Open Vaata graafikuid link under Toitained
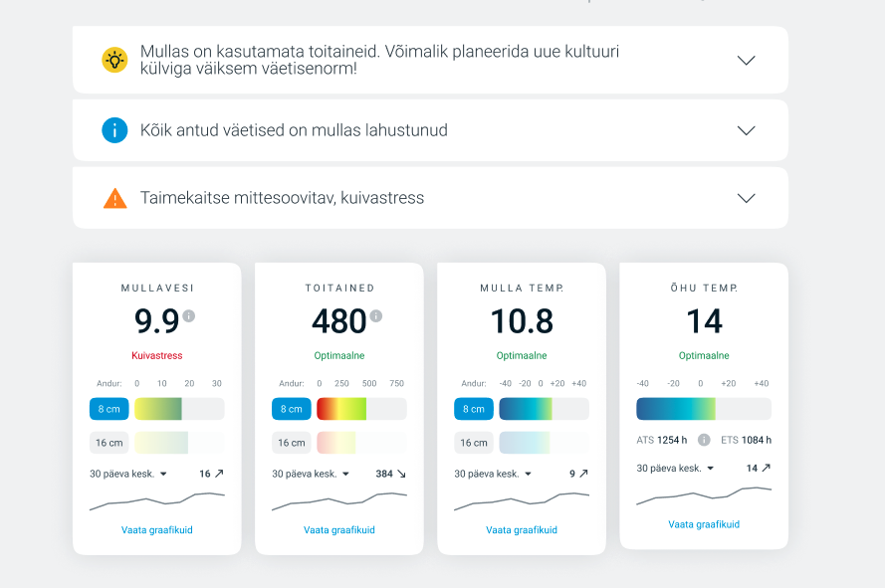885x588 pixels. [338, 530]
